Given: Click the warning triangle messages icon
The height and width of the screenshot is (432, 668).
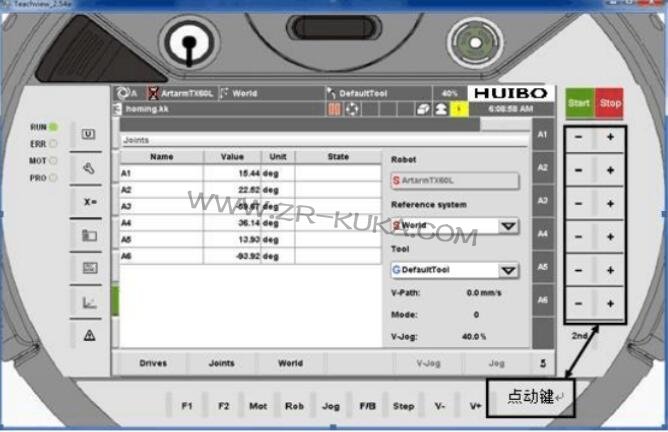Looking at the screenshot, I should (88, 334).
